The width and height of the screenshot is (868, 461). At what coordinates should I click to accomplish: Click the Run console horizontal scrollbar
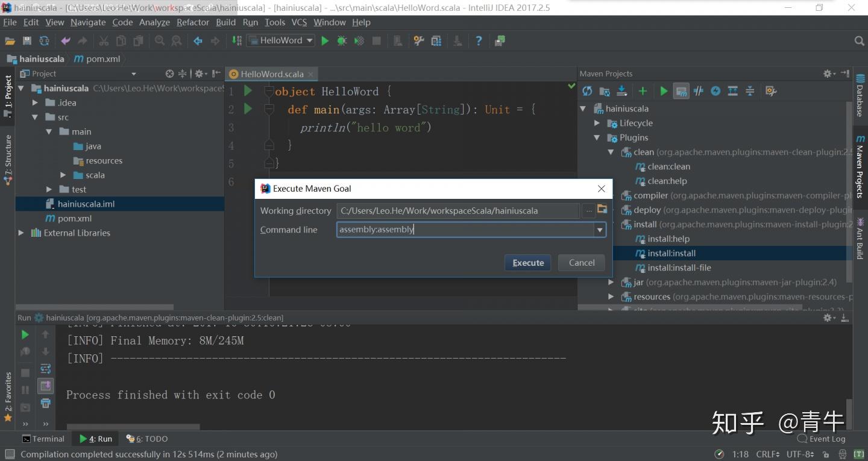[133, 426]
